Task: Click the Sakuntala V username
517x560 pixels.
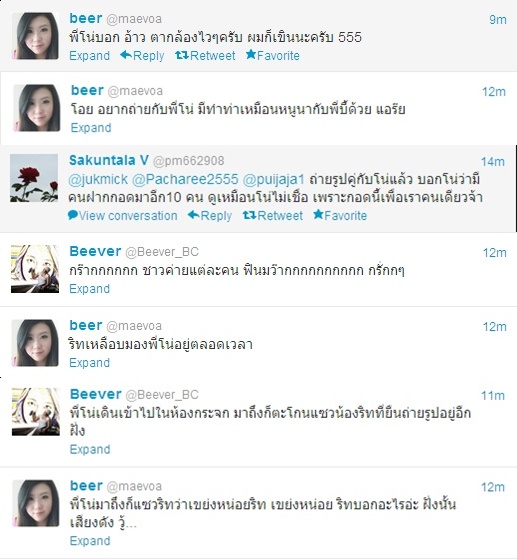Action: coord(109,160)
